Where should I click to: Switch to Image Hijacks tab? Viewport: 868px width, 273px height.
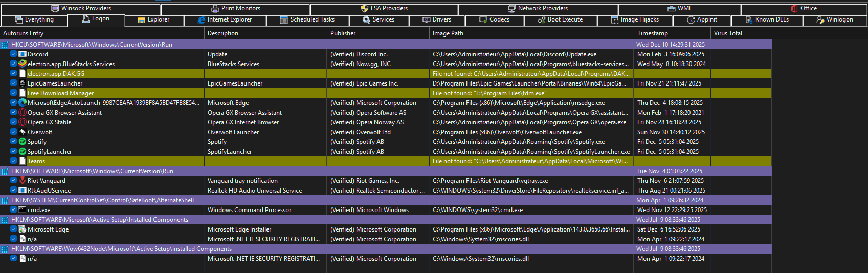click(635, 20)
